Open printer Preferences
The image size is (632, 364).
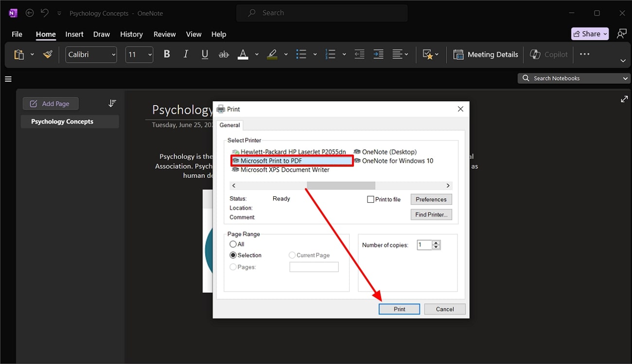click(431, 199)
